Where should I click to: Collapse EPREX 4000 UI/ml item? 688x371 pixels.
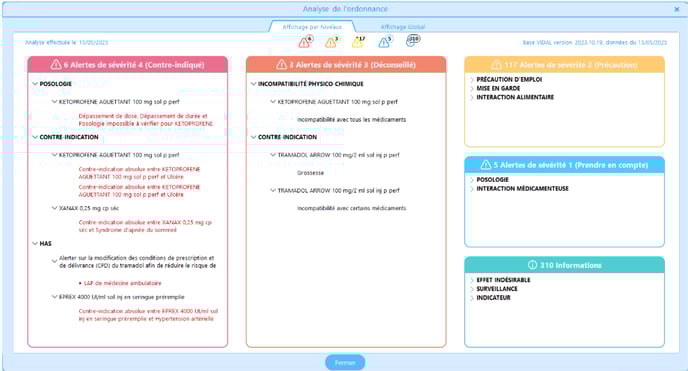click(x=54, y=297)
